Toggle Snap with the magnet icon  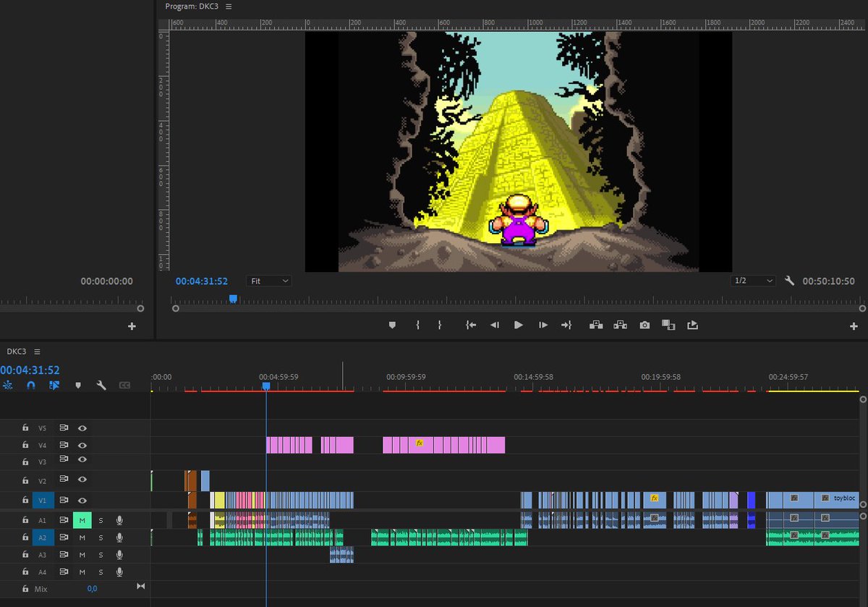[x=30, y=386]
